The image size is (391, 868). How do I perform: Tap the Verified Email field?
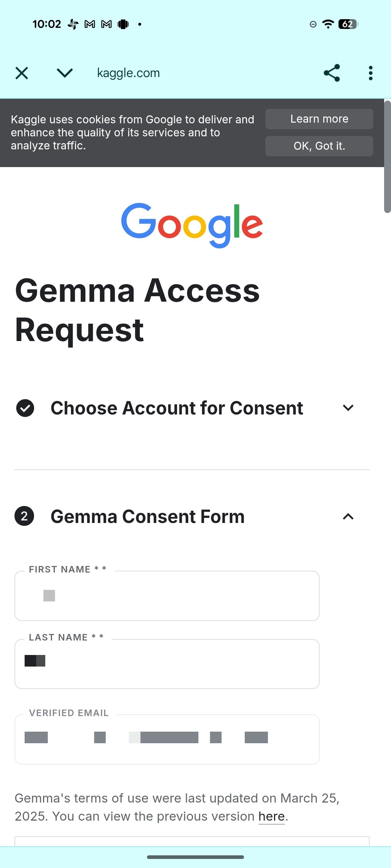point(167,739)
